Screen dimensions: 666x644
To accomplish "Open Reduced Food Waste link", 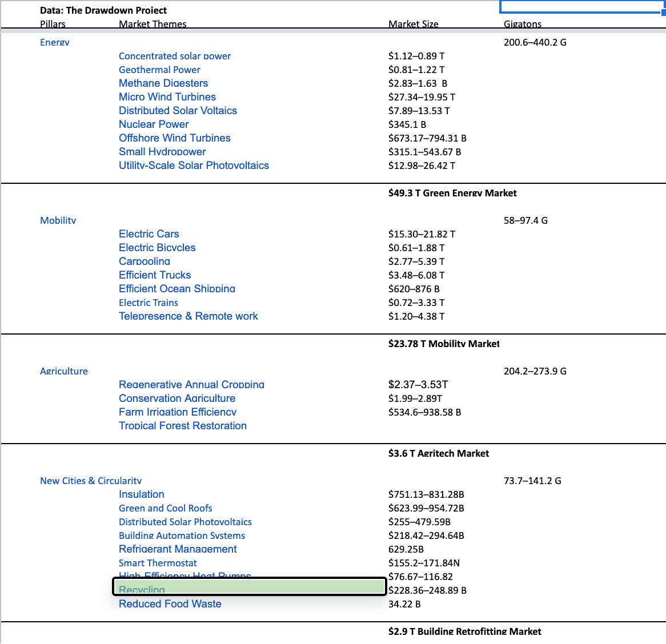I will pos(170,603).
